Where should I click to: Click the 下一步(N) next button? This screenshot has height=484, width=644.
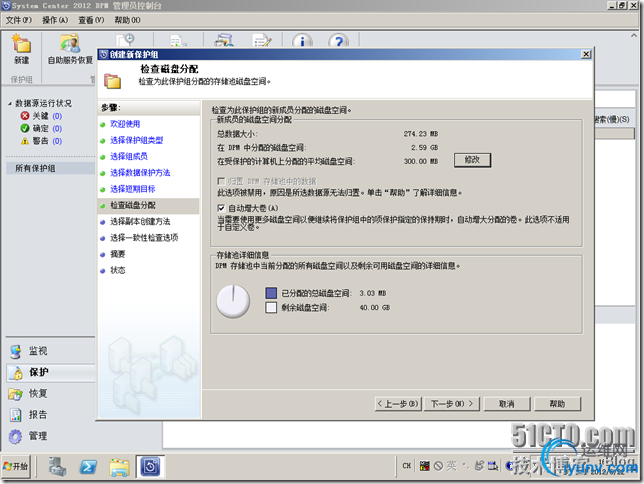point(452,404)
